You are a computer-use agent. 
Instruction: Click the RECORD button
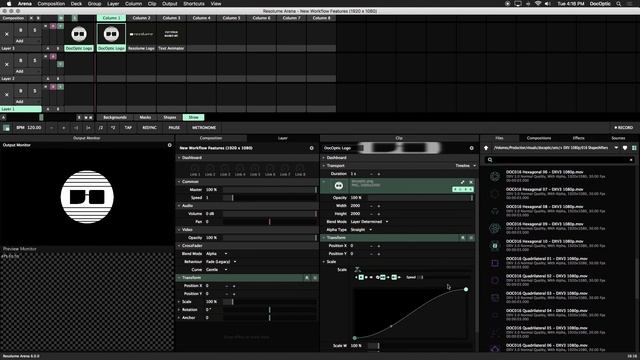point(623,128)
